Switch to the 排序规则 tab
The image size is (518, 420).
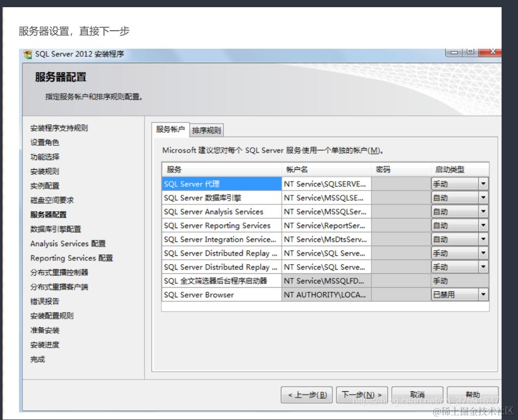(x=207, y=130)
